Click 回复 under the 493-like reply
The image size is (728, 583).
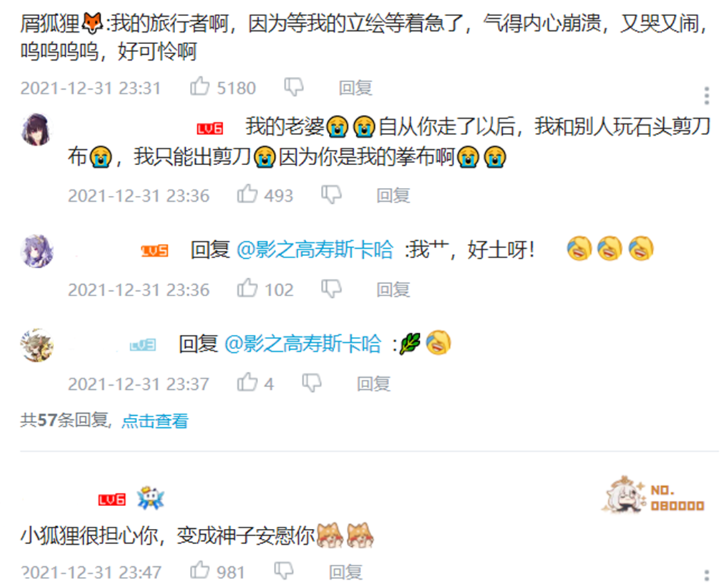click(393, 195)
